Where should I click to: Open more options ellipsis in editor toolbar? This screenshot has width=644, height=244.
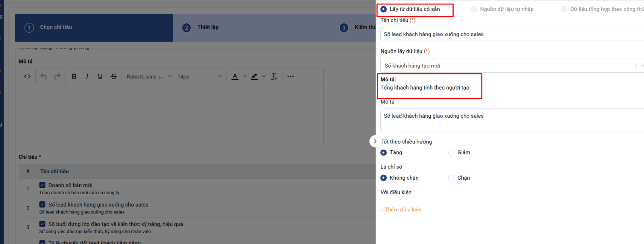pos(291,76)
